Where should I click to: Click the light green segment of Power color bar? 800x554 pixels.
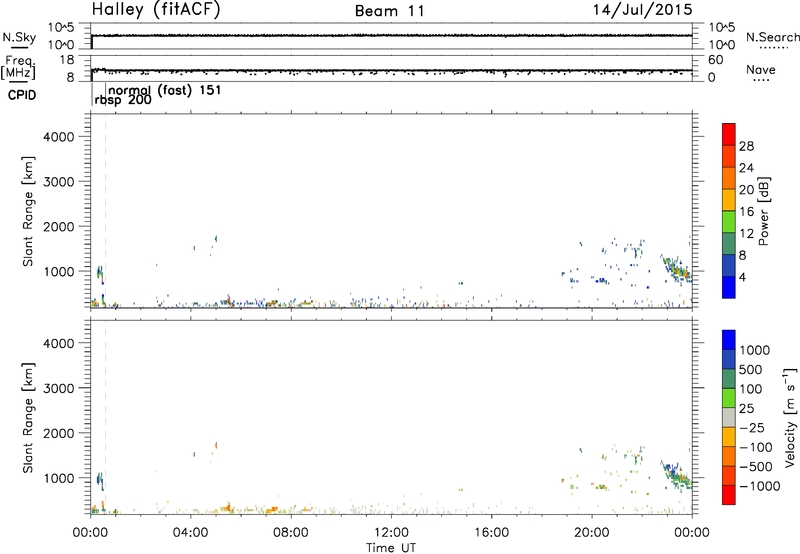[729, 221]
